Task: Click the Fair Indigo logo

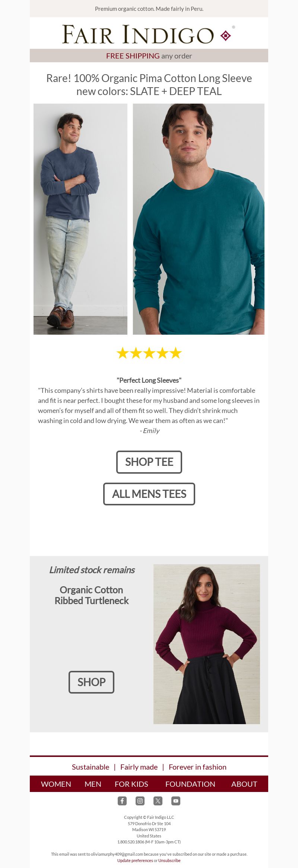Action: click(149, 34)
